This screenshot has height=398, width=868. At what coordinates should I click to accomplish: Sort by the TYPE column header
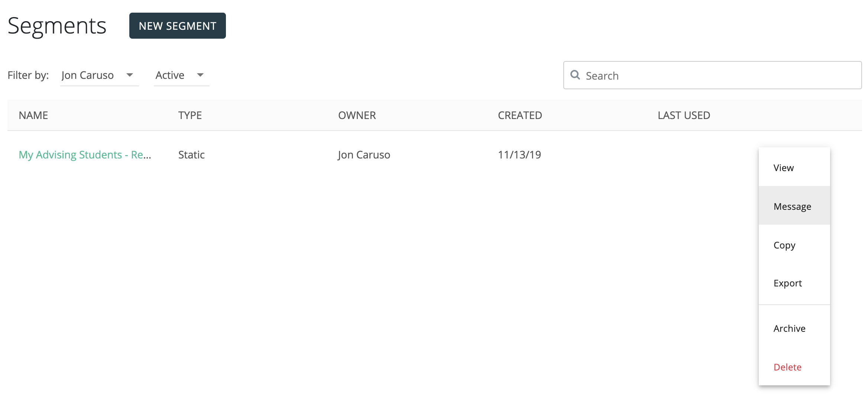190,115
